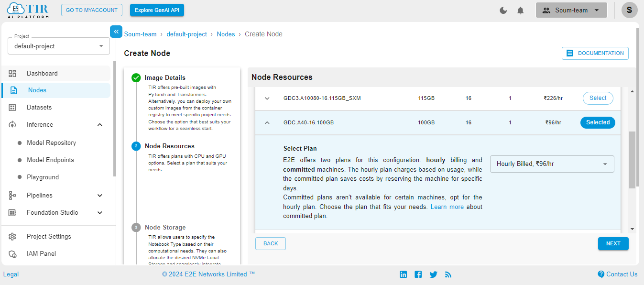
Task: Click the 100GB memory cell
Action: (x=426, y=123)
